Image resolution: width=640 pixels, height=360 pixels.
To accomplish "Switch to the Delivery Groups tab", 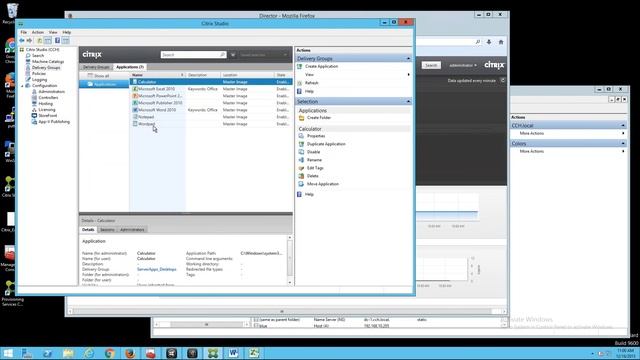I will point(96,67).
